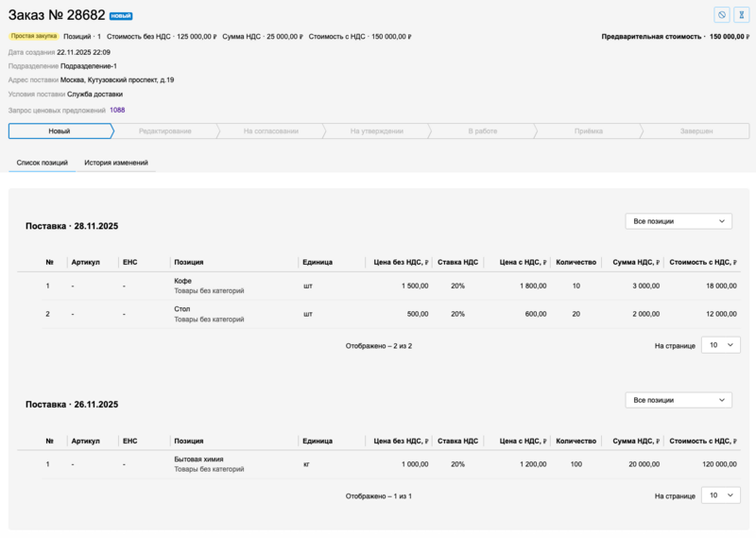
Task: Select the 'Кофе' position row
Action: pos(182,281)
